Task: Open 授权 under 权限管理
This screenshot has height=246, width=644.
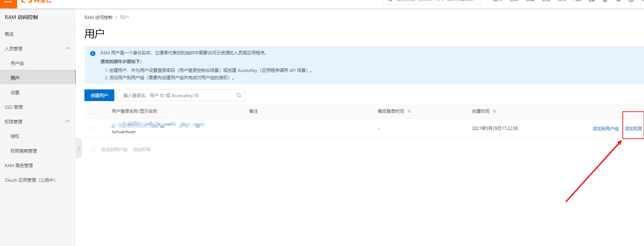Action: tap(15, 136)
